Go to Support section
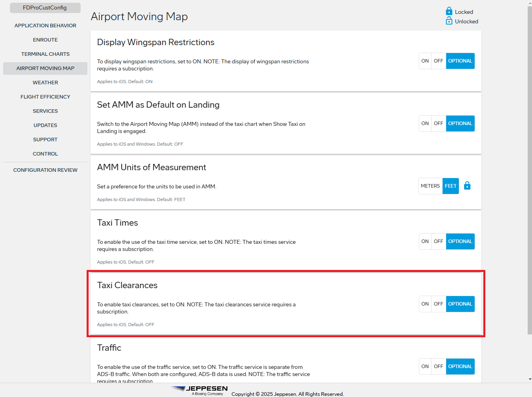The height and width of the screenshot is (397, 532). tap(45, 139)
